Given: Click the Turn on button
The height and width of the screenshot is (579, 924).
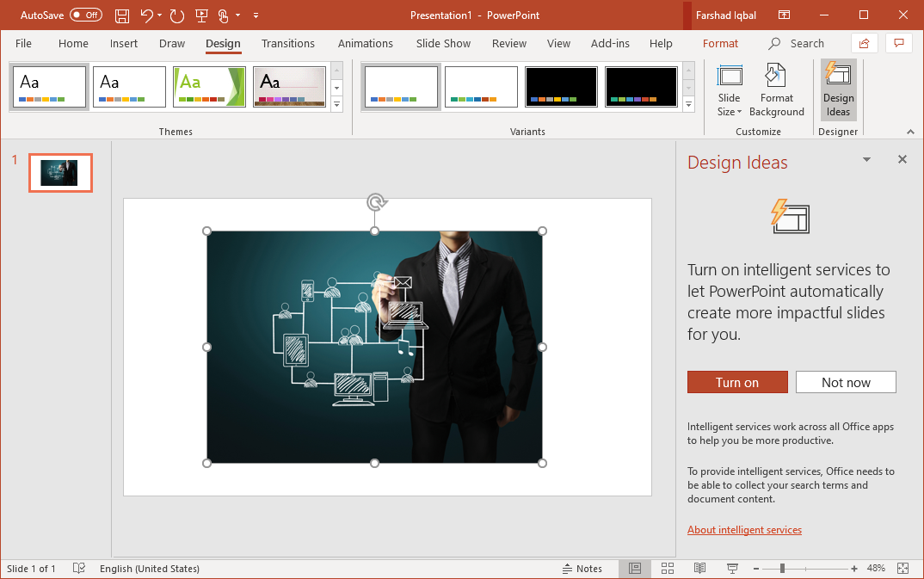Looking at the screenshot, I should tap(737, 381).
